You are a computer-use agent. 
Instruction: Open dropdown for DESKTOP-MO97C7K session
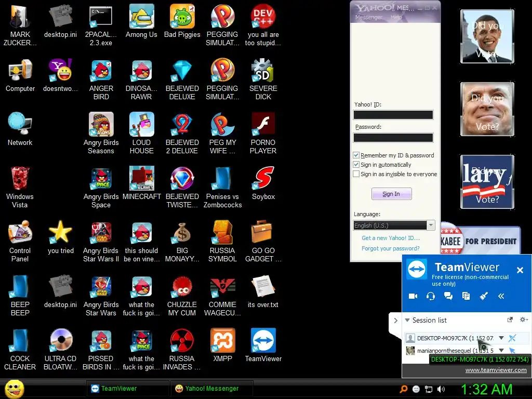click(x=501, y=338)
